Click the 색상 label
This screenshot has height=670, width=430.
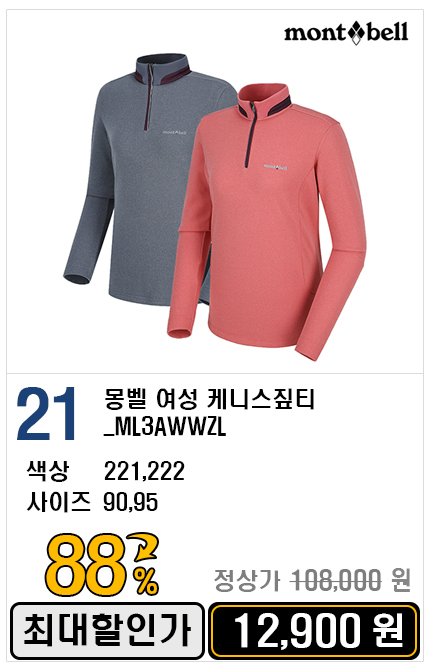(x=48, y=471)
